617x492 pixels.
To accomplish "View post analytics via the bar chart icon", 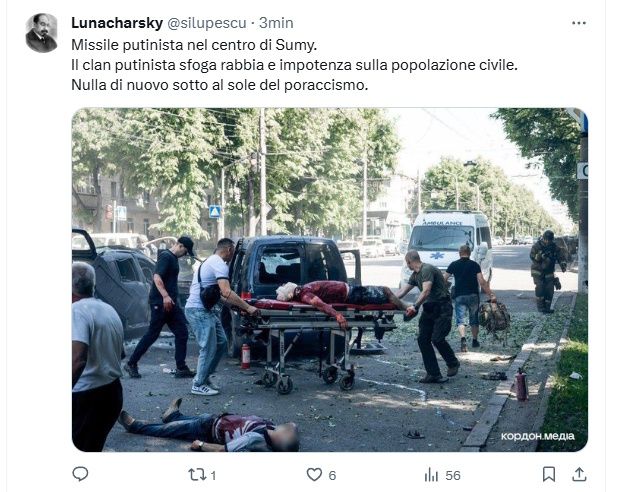I will [431, 475].
